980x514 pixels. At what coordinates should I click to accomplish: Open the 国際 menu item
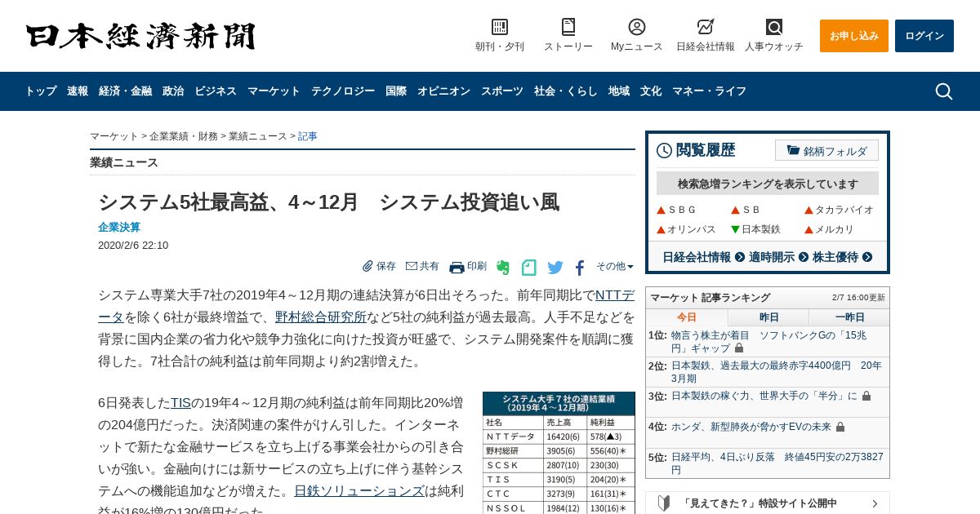(396, 91)
